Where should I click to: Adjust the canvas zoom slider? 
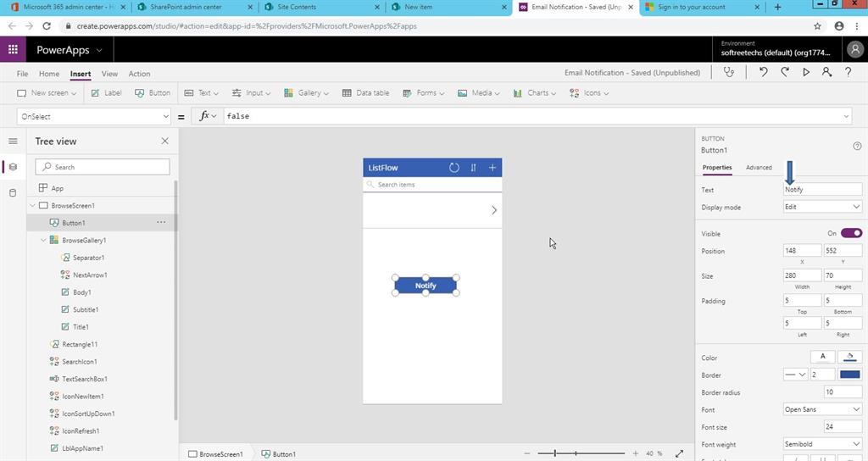click(581, 453)
